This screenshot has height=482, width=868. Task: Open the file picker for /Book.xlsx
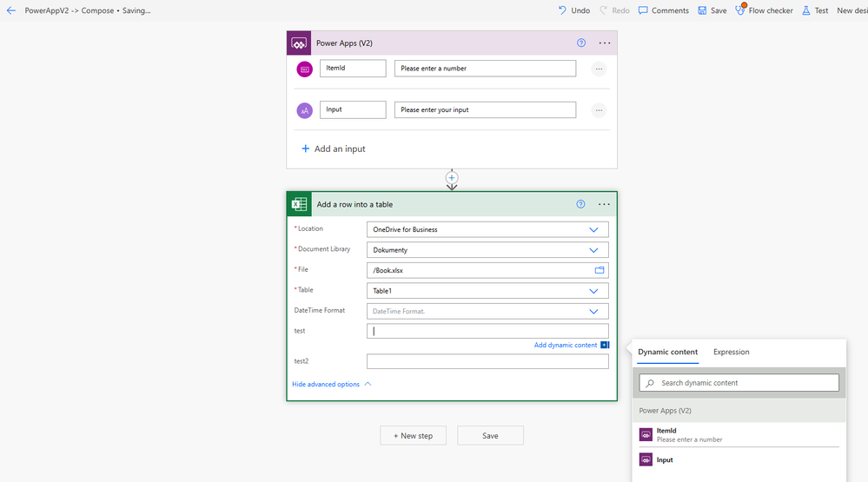(599, 270)
